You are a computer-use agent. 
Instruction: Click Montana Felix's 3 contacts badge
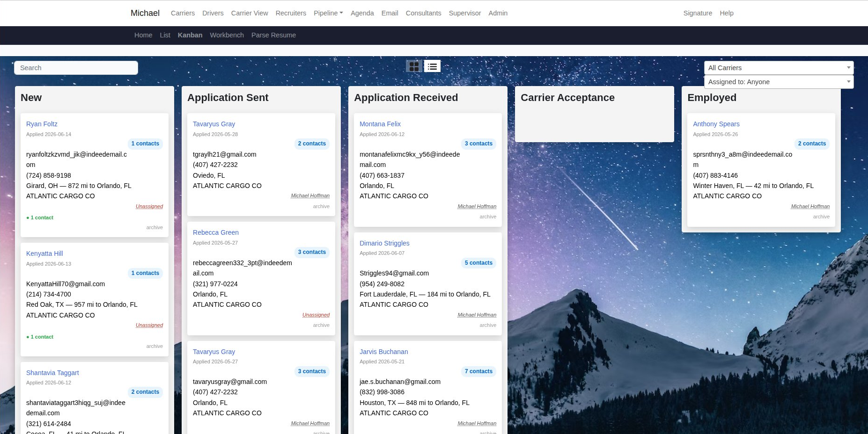pos(478,144)
